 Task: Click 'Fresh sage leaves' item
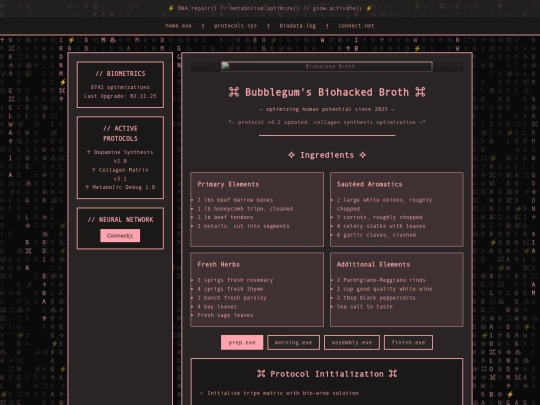click(225, 315)
